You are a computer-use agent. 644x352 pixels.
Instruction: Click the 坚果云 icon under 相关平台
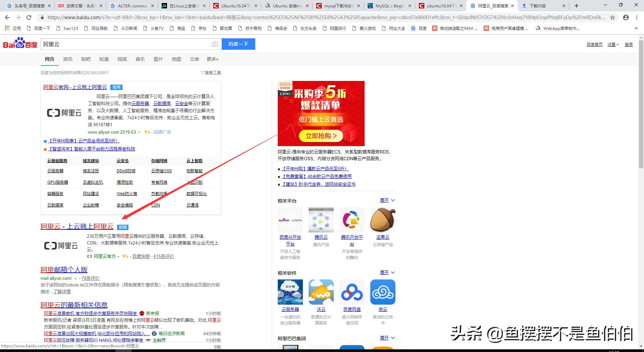pos(383,220)
